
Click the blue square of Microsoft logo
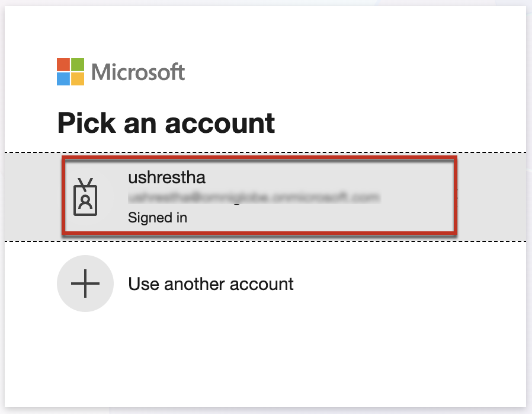[x=64, y=79]
